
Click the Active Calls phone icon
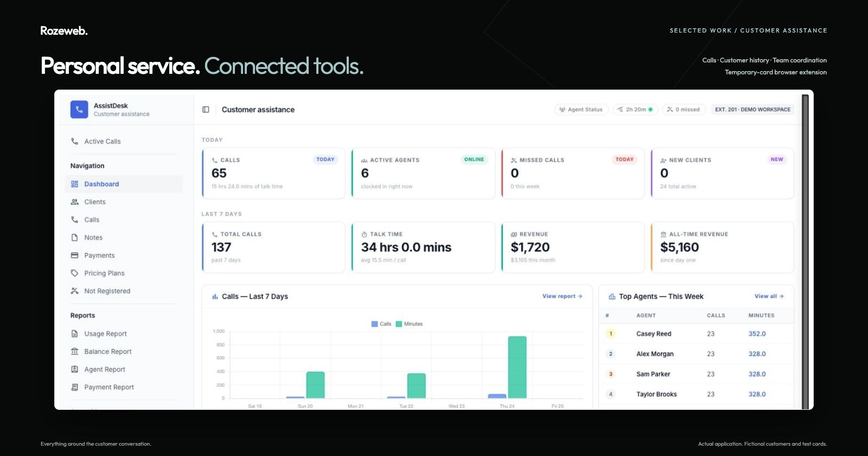pyautogui.click(x=75, y=141)
